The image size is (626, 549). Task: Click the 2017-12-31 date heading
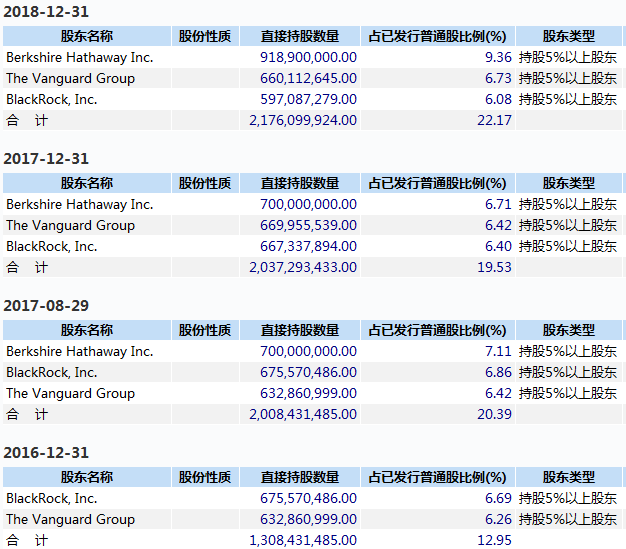pyautogui.click(x=46, y=159)
